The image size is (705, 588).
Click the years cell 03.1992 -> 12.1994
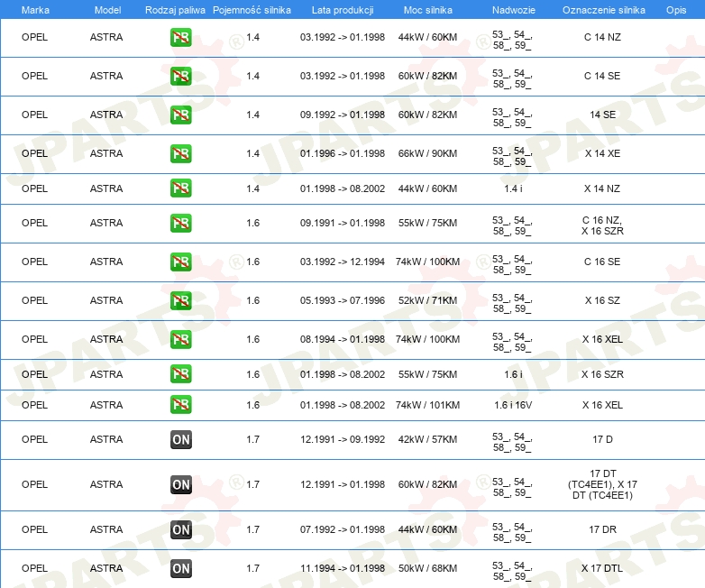click(x=343, y=262)
